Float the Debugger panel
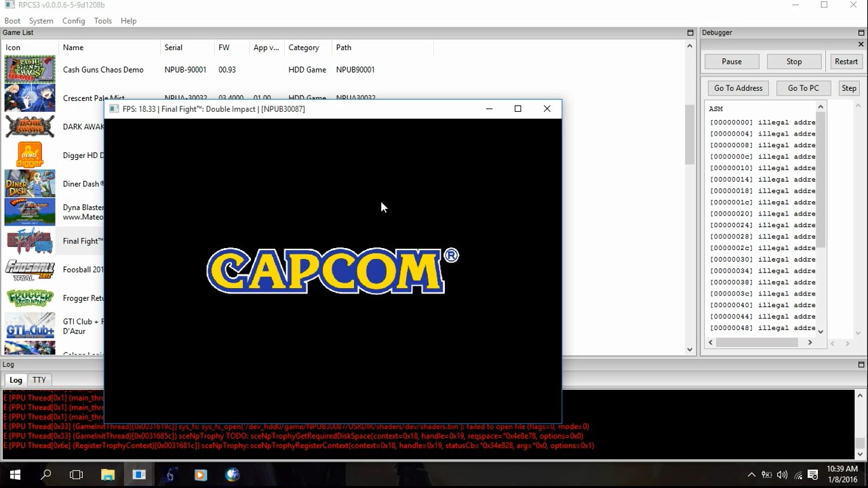This screenshot has height=488, width=868. (861, 33)
